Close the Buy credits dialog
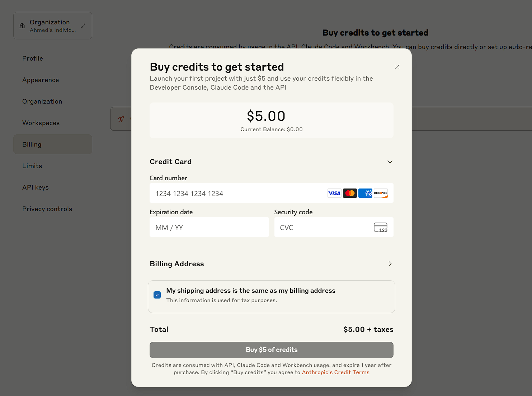 click(397, 67)
